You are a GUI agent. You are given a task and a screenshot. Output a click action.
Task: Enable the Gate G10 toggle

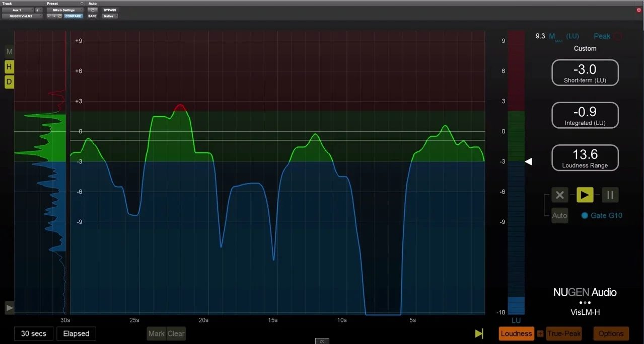(585, 215)
